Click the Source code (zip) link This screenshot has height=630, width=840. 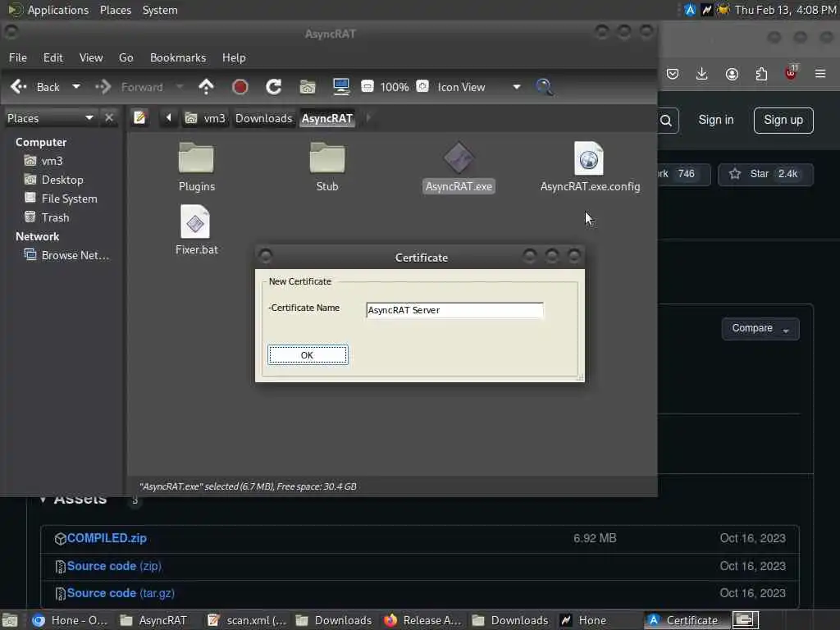(x=114, y=566)
